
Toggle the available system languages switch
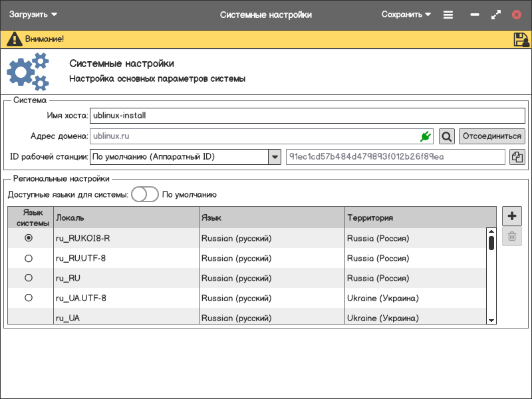click(x=144, y=195)
